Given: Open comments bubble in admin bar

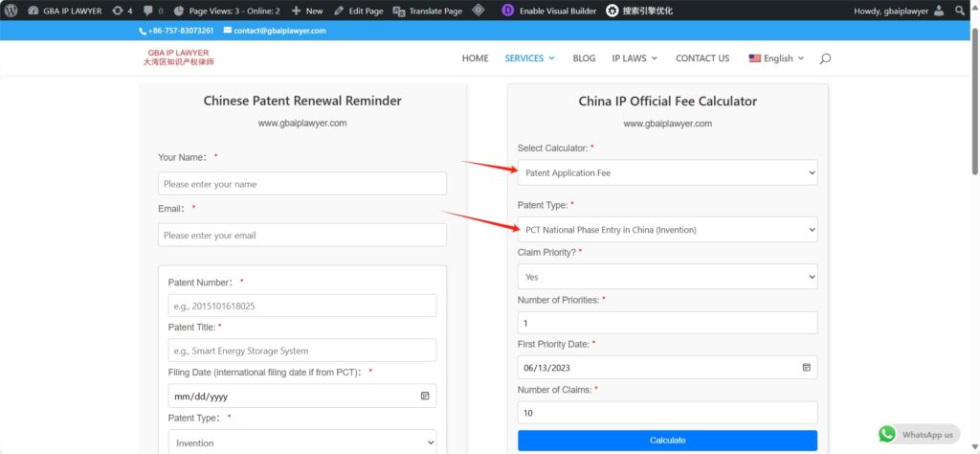Looking at the screenshot, I should click(153, 11).
